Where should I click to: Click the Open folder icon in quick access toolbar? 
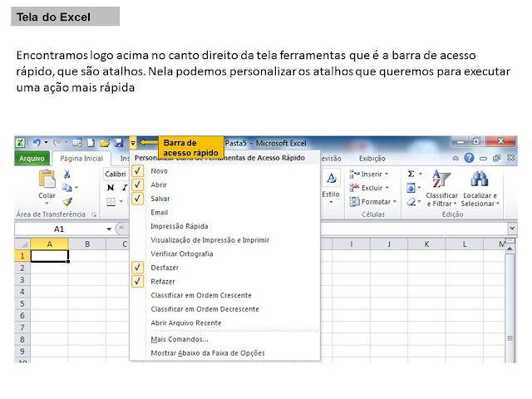105,143
